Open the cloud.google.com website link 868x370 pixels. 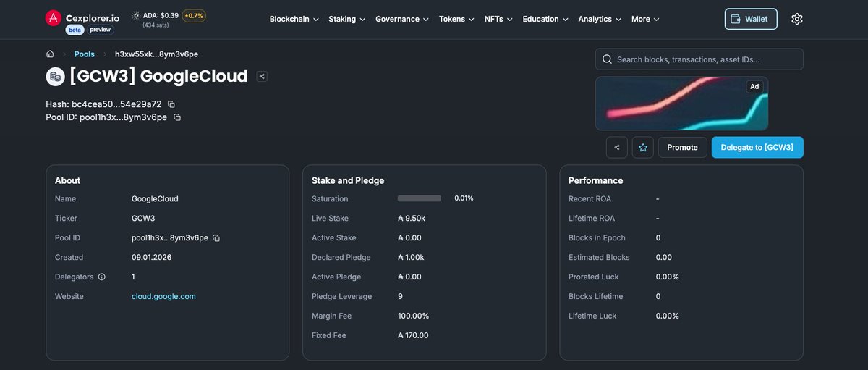(163, 297)
